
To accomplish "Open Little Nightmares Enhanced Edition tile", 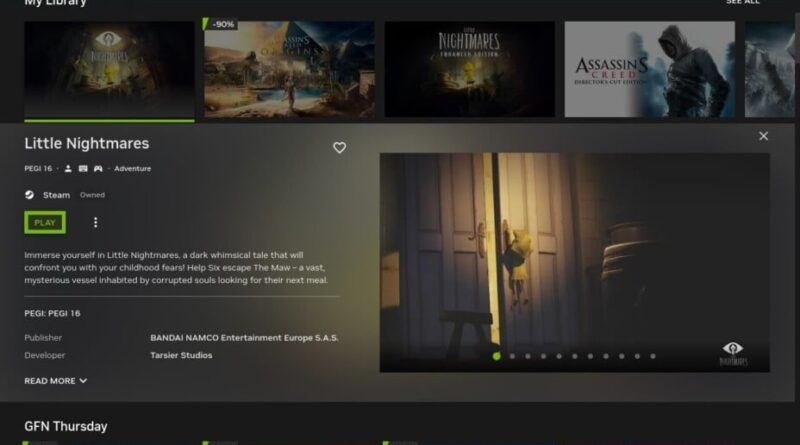I will pyautogui.click(x=469, y=69).
